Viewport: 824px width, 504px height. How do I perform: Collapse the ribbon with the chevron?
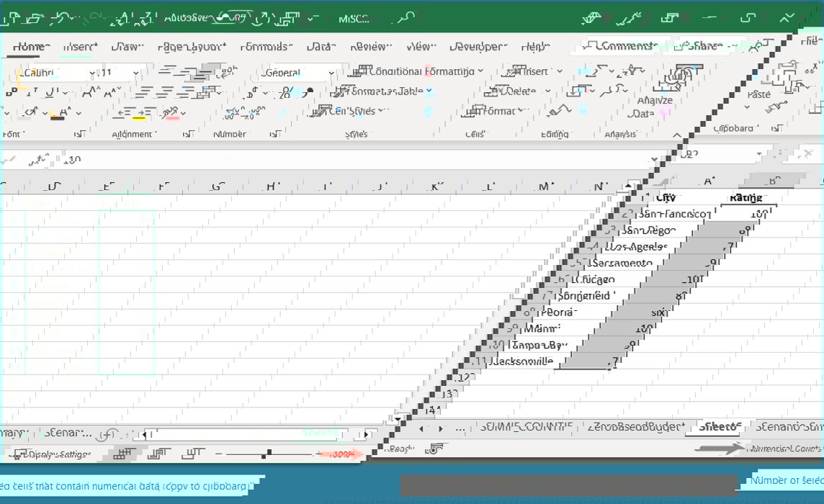pos(677,135)
